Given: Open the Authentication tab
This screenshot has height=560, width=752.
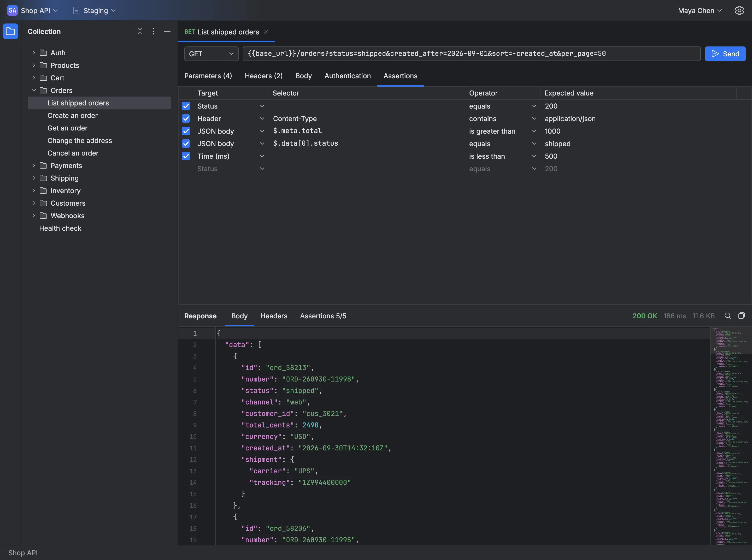Looking at the screenshot, I should point(347,76).
